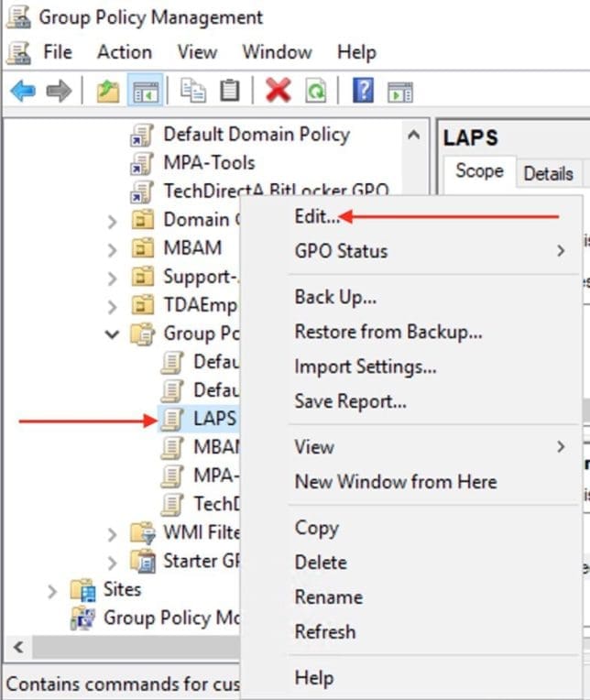Screen dimensions: 590x700
Task: Click the Sites folder icon
Action: click(x=83, y=590)
